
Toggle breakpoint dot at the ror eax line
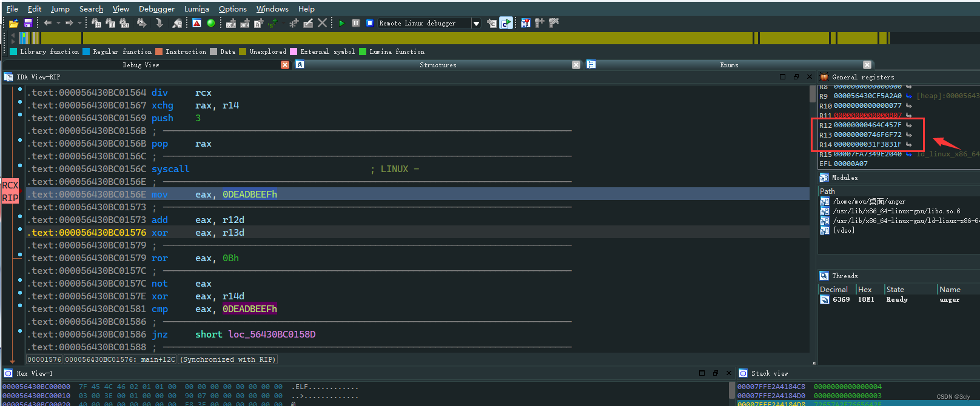pos(20,255)
